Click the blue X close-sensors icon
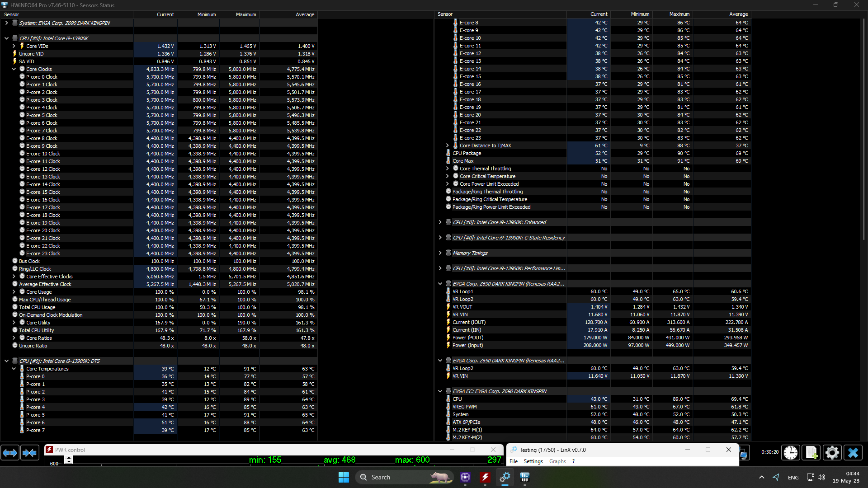The width and height of the screenshot is (868, 488). (x=853, y=452)
